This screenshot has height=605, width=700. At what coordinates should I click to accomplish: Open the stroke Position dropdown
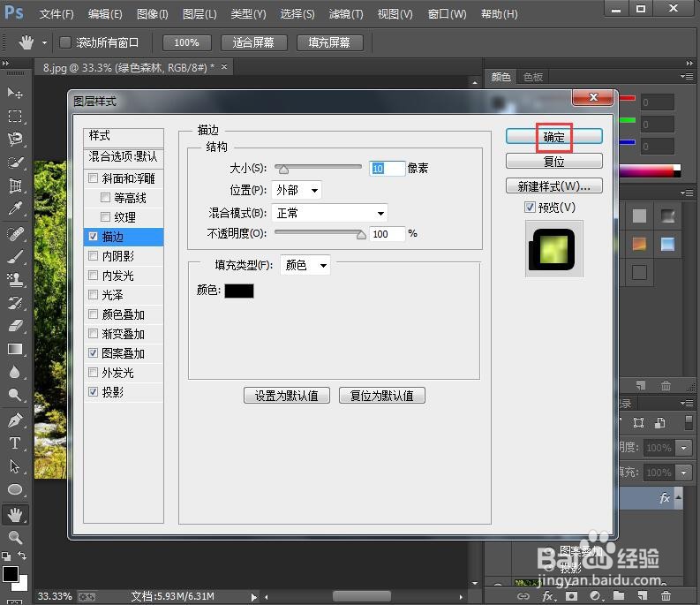[x=297, y=191]
